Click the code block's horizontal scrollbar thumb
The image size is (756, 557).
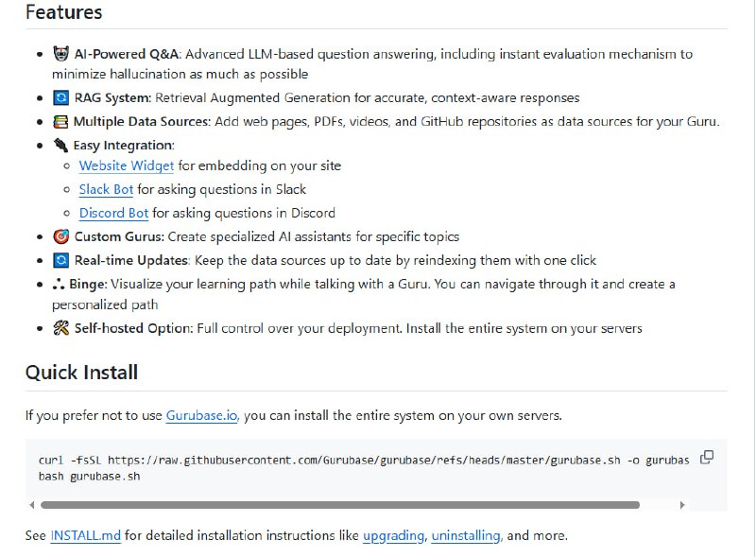340,505
